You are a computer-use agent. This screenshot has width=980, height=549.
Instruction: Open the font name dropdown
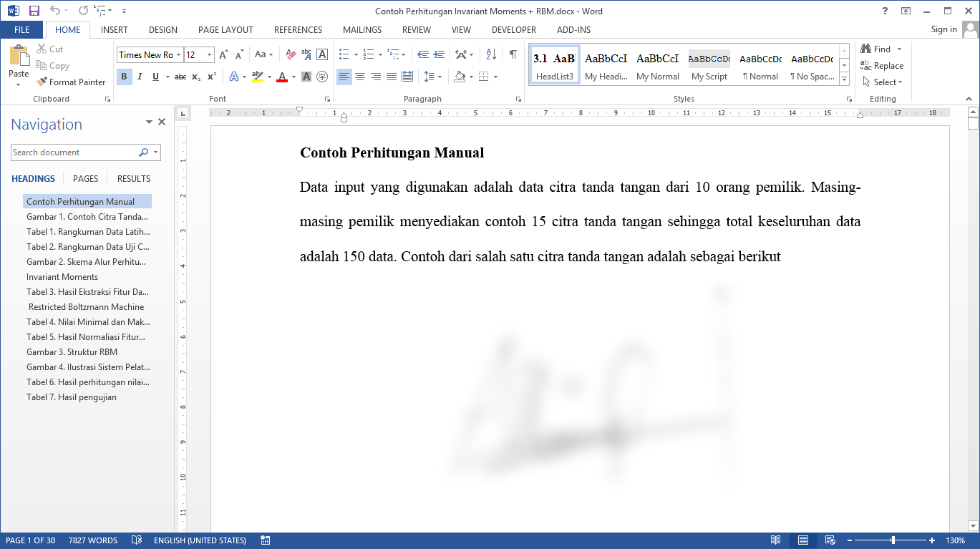[x=178, y=55]
